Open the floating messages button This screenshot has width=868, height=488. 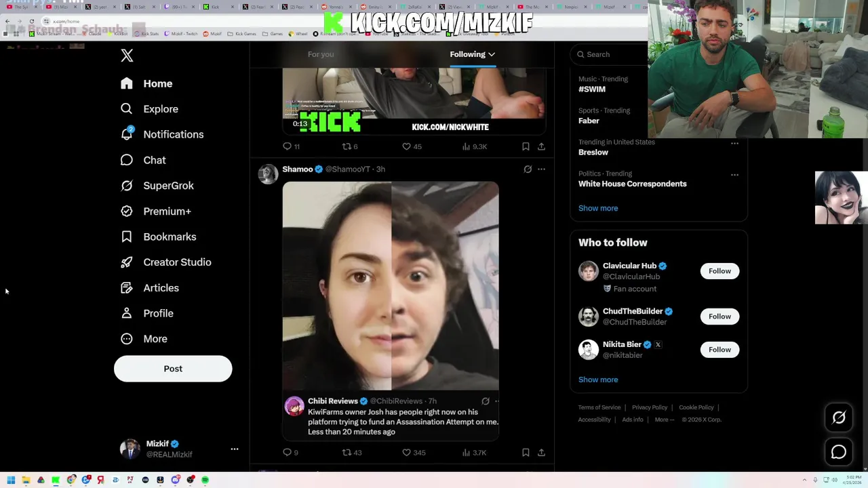coord(839,452)
